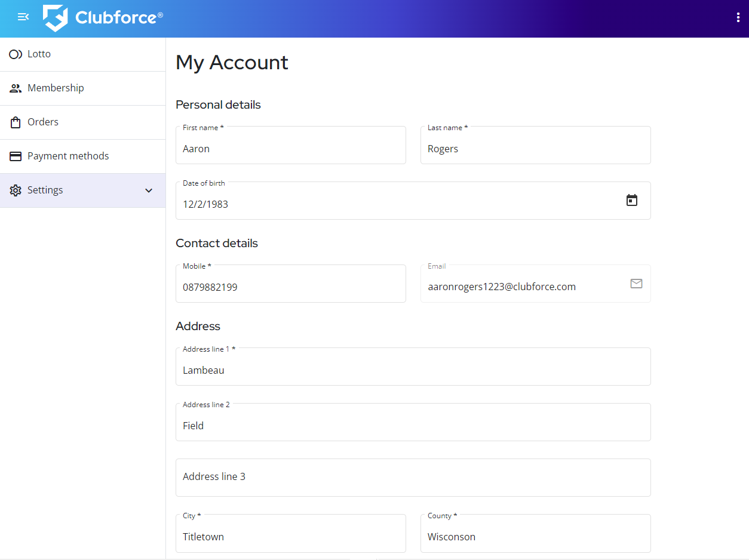Click the Membership people icon
Viewport: 749px width, 560px height.
click(16, 88)
